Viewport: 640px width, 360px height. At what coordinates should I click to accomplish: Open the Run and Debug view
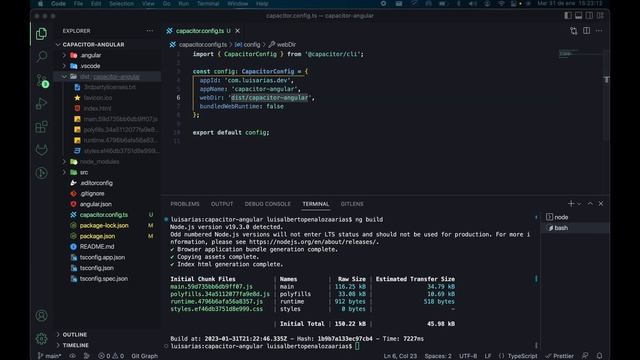pos(41,104)
